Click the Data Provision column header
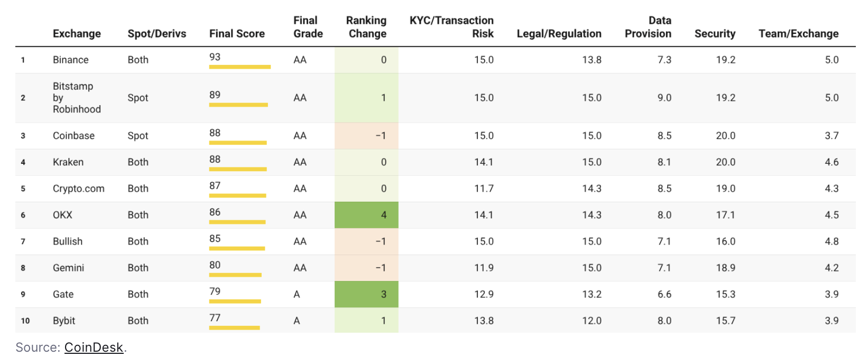Image resolution: width=868 pixels, height=357 pixels. point(648,27)
